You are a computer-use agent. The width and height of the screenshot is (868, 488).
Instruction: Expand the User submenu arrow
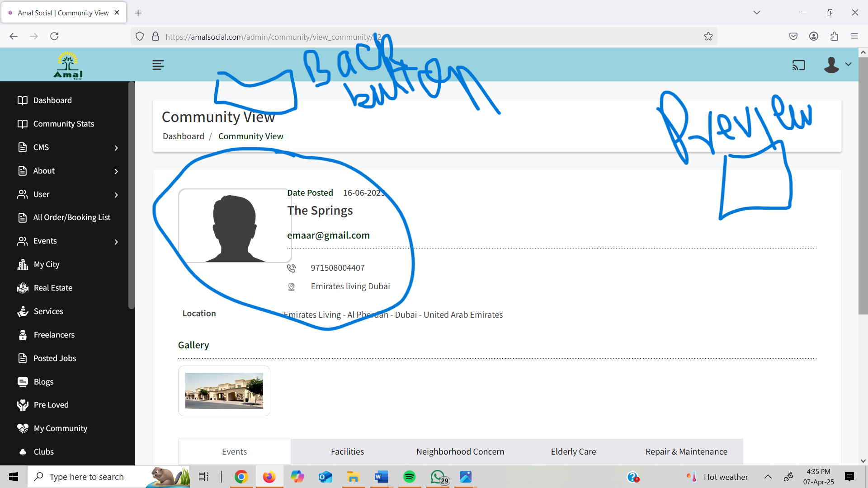116,195
